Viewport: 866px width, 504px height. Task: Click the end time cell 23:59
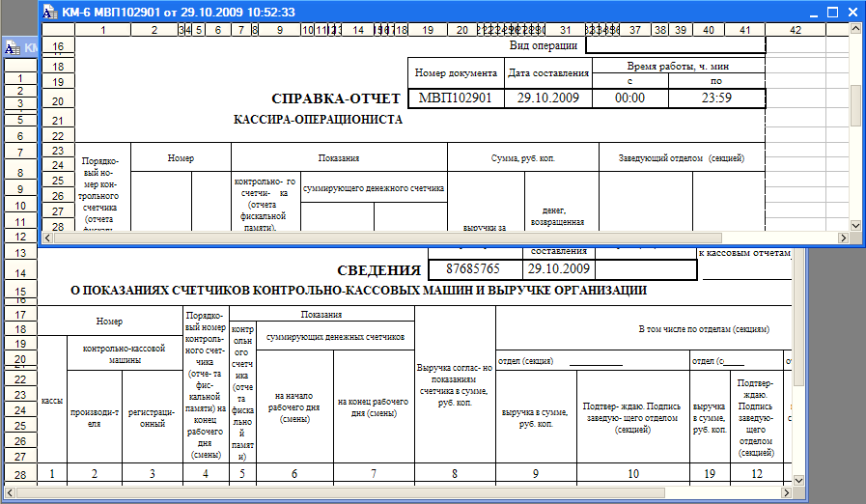[x=716, y=98]
